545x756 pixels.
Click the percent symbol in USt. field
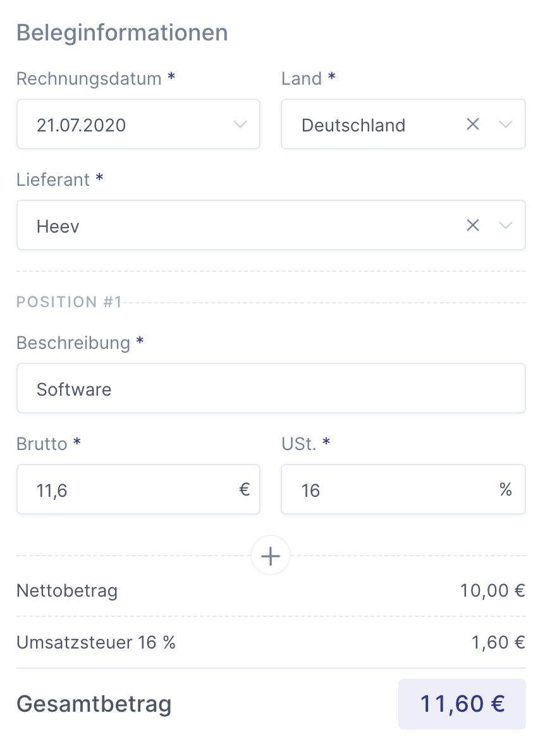(x=505, y=489)
